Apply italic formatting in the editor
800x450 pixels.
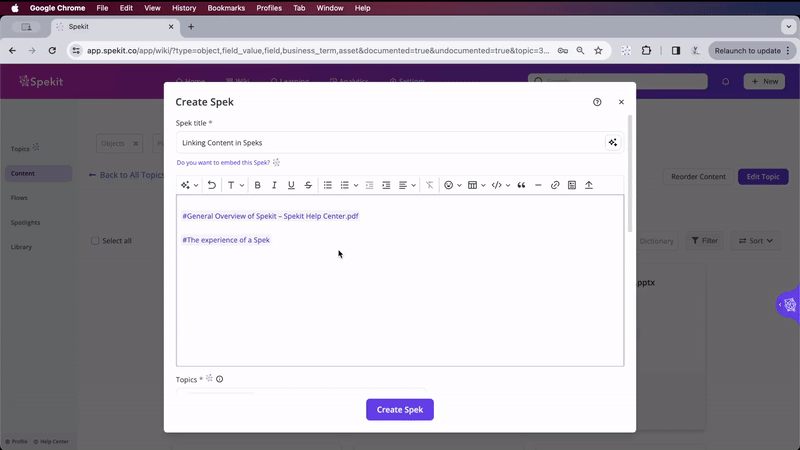[274, 185]
